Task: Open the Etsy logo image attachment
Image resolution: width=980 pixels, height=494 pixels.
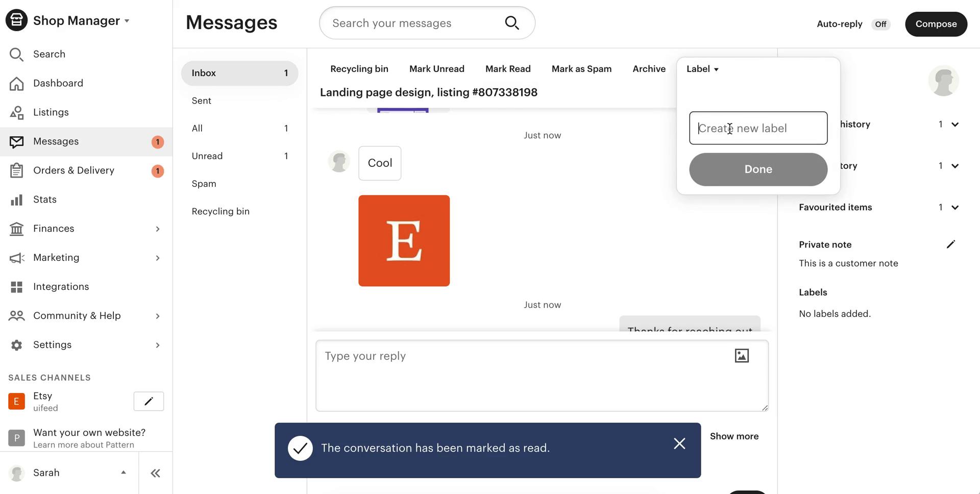Action: 404,241
